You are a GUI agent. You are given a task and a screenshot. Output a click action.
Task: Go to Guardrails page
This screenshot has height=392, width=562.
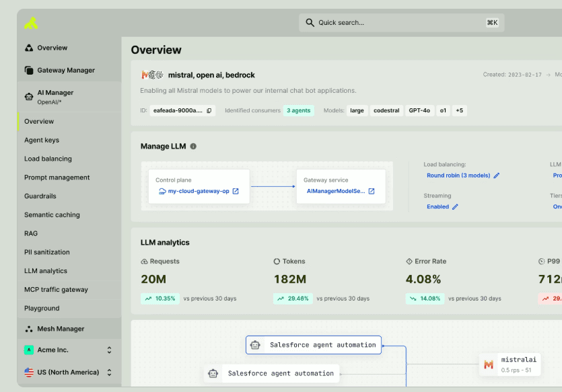click(x=69, y=196)
